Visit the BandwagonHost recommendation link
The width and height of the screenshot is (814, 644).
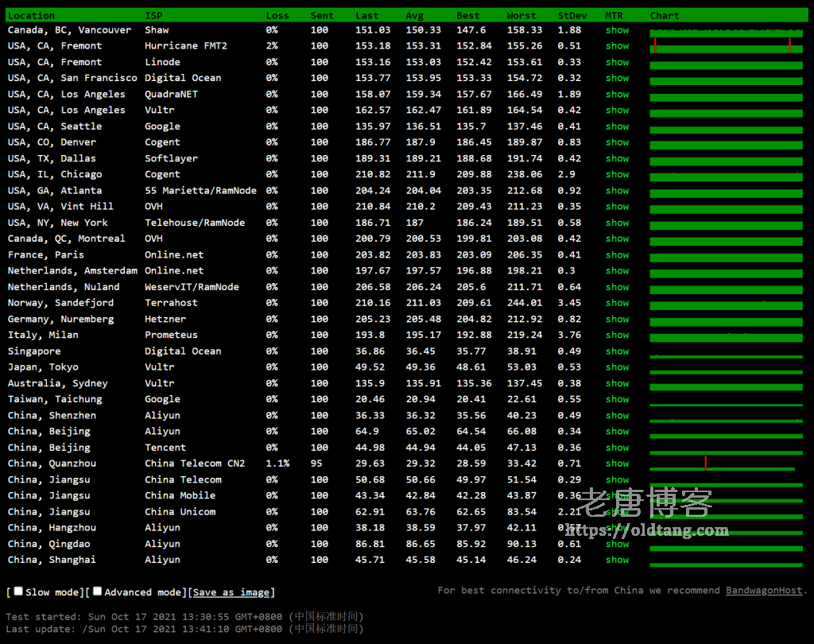pos(764,591)
